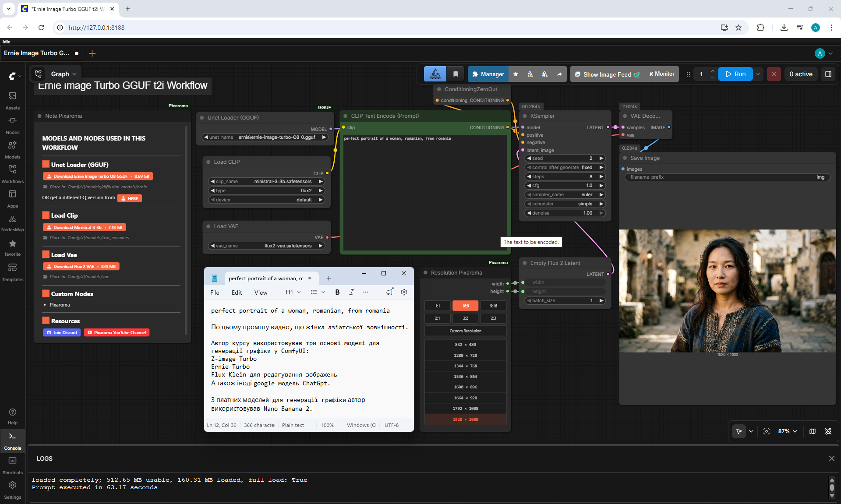Screen dimensions: 841x504
Task: Click the generated woman portrait preview
Action: (727, 291)
